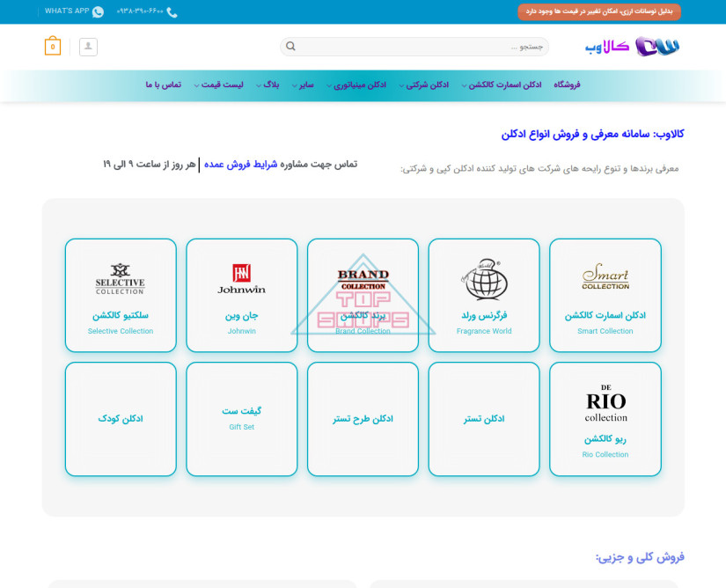726x588 pixels.
Task: Expand the ادکلن شرکتی dropdown menu
Action: tap(426, 85)
